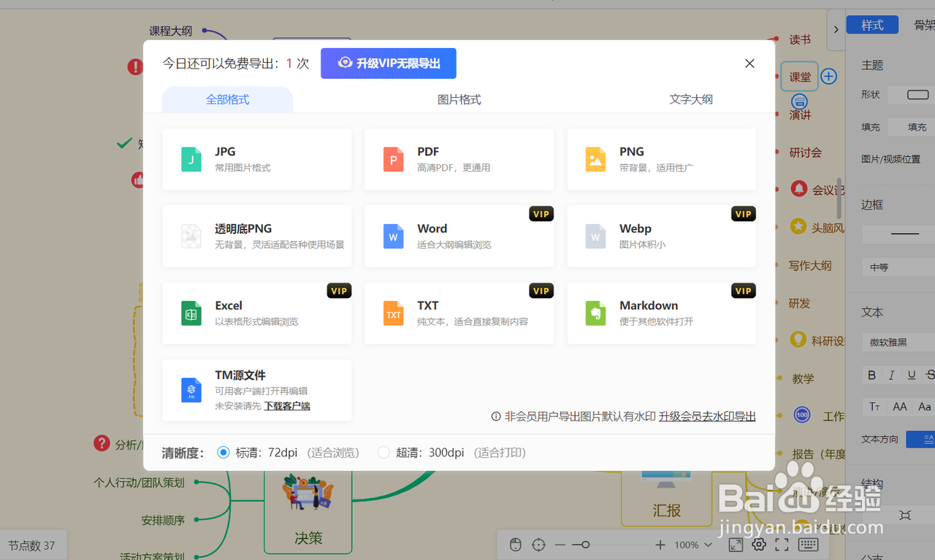This screenshot has width=935, height=560.
Task: Select the PNG export option
Action: [x=661, y=159]
